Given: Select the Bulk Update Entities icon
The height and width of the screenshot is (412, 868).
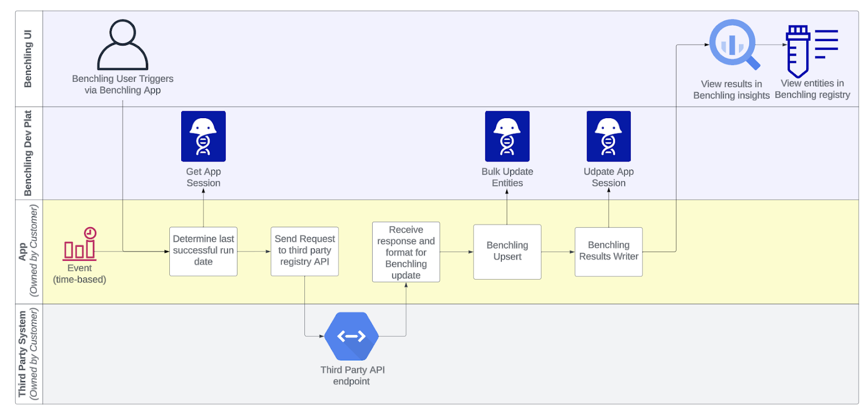Looking at the screenshot, I should 507,136.
